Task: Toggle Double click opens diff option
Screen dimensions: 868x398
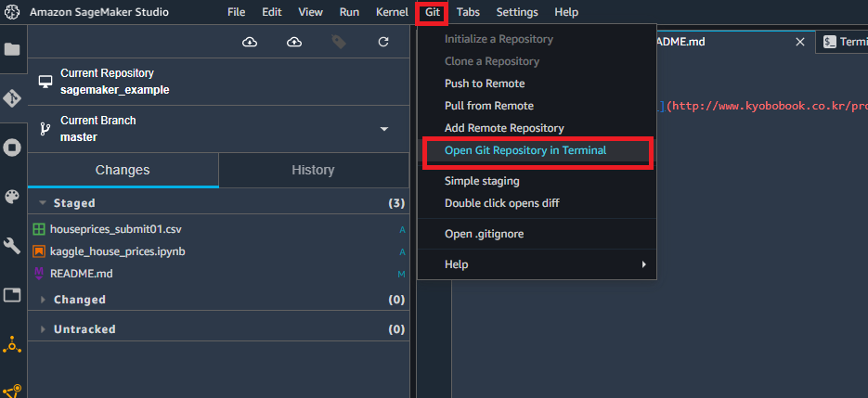Action: pos(501,203)
